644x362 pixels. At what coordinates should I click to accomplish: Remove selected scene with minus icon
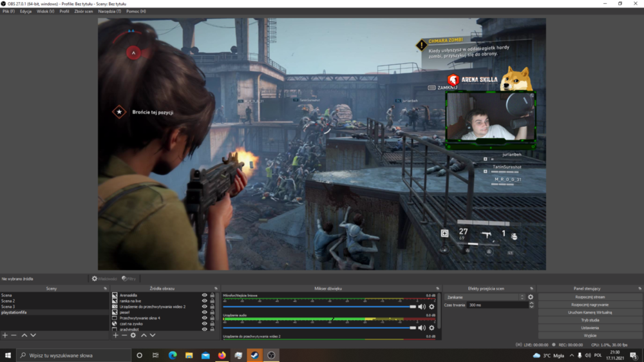click(x=14, y=336)
